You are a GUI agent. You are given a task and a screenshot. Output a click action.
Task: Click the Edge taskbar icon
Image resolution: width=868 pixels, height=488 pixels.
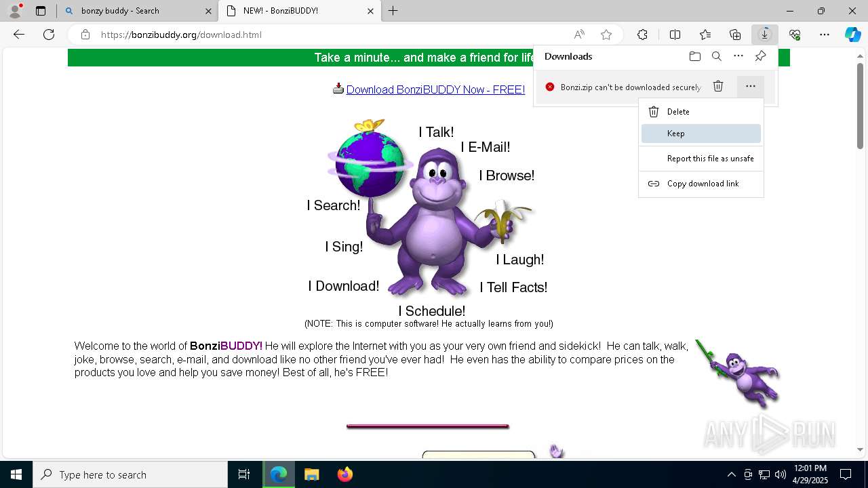(279, 474)
